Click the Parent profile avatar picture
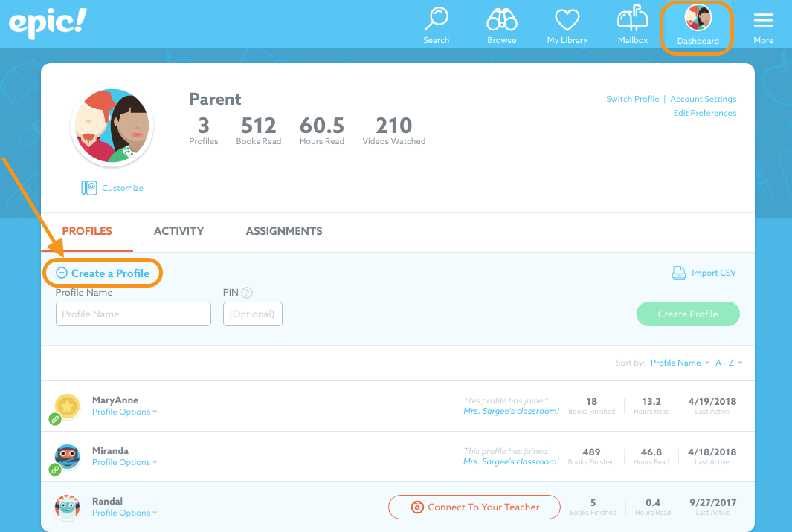The height and width of the screenshot is (532, 792). click(112, 126)
